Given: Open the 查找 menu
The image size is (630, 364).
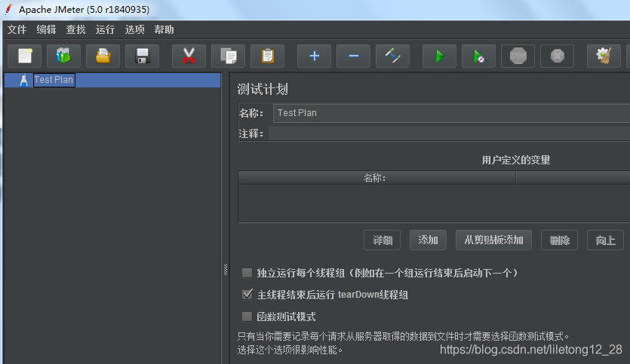Looking at the screenshot, I should tap(75, 29).
